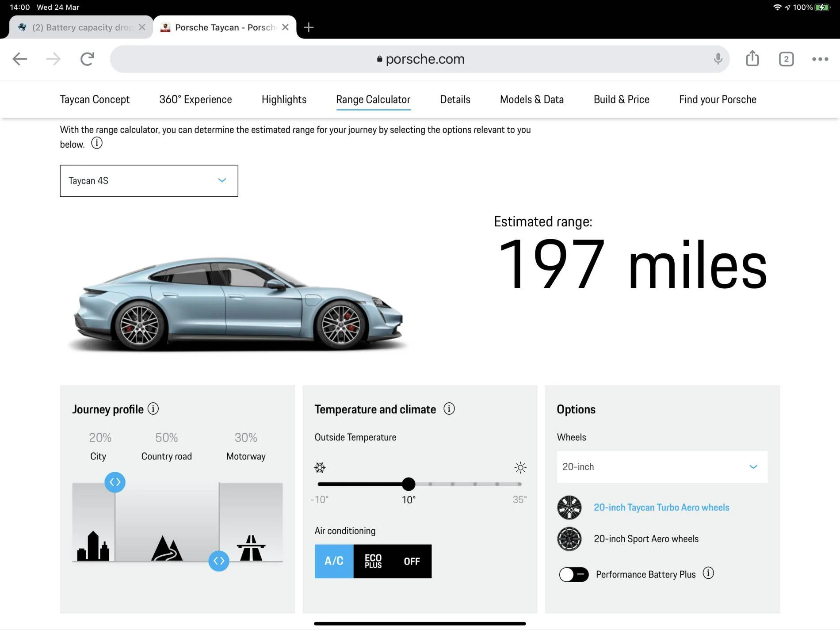This screenshot has height=630, width=840.
Task: Click the sun hot temperature icon
Action: [520, 467]
